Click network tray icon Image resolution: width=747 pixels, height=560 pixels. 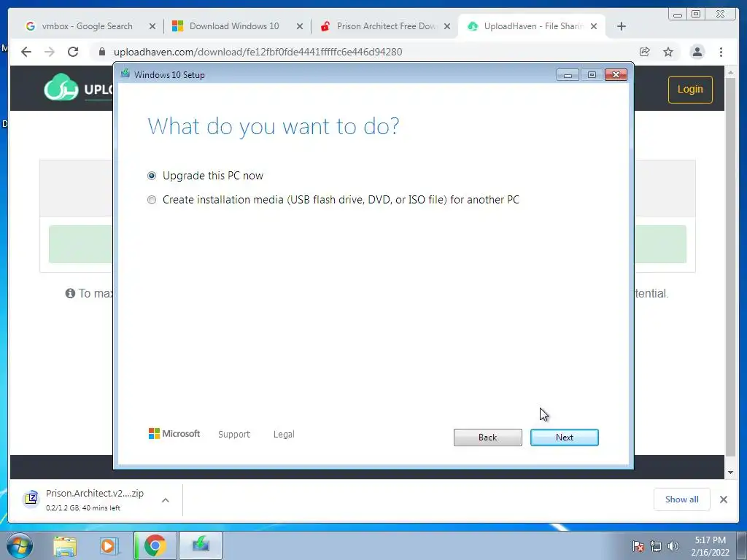click(x=656, y=546)
